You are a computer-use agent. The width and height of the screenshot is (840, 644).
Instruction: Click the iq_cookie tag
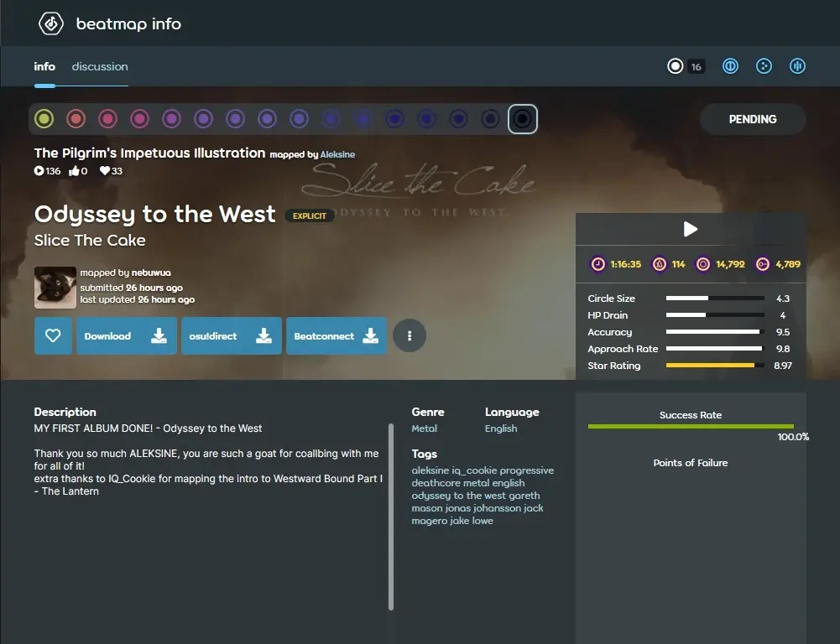pos(474,470)
